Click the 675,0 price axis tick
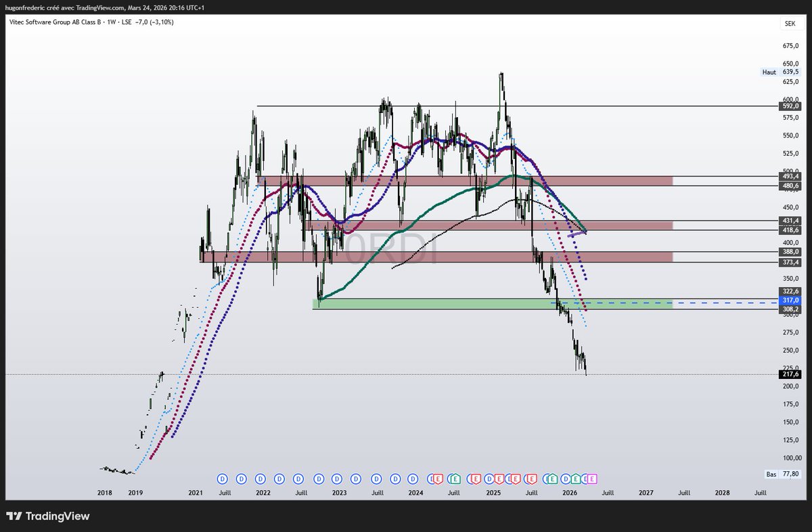This screenshot has width=812, height=532. (x=790, y=47)
